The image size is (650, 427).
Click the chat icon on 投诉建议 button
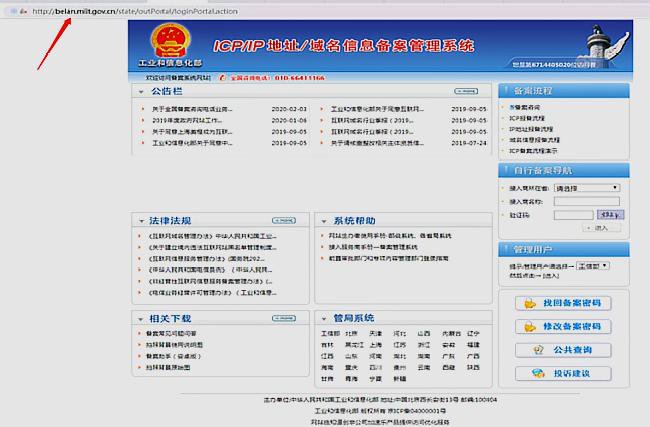click(538, 373)
